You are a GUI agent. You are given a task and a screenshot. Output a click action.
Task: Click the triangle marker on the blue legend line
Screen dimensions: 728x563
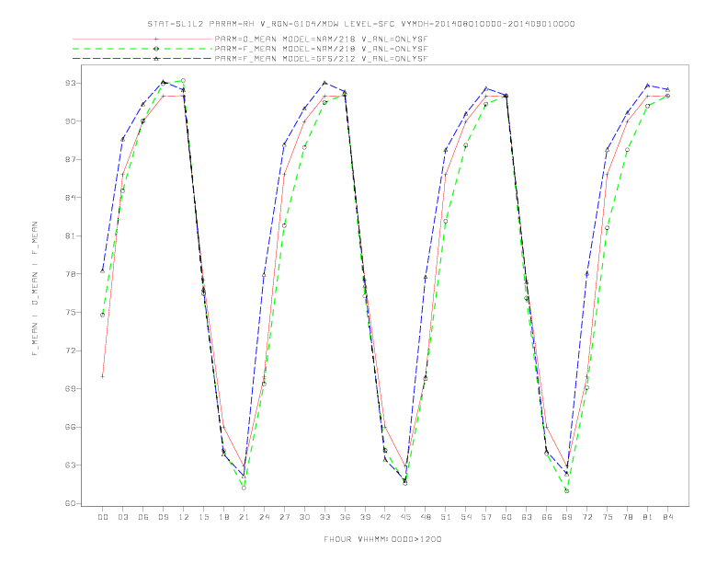pos(156,59)
